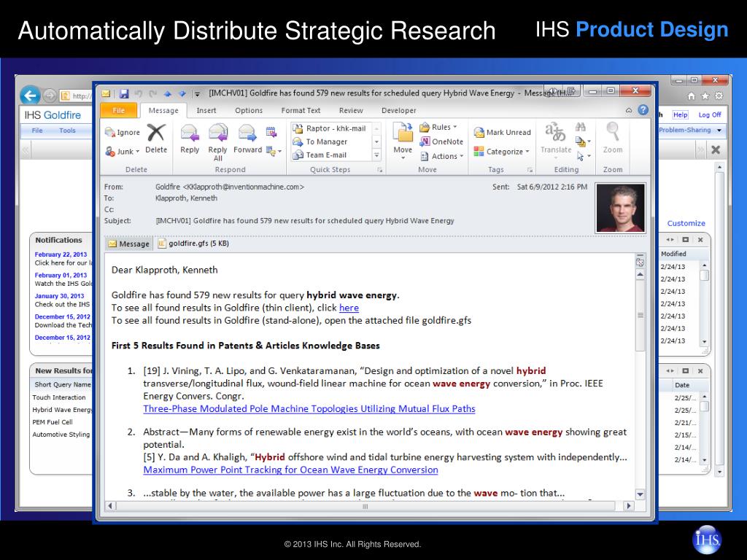Click the Next Item down arrow
Viewport: 747px width, 560px height.
182,93
